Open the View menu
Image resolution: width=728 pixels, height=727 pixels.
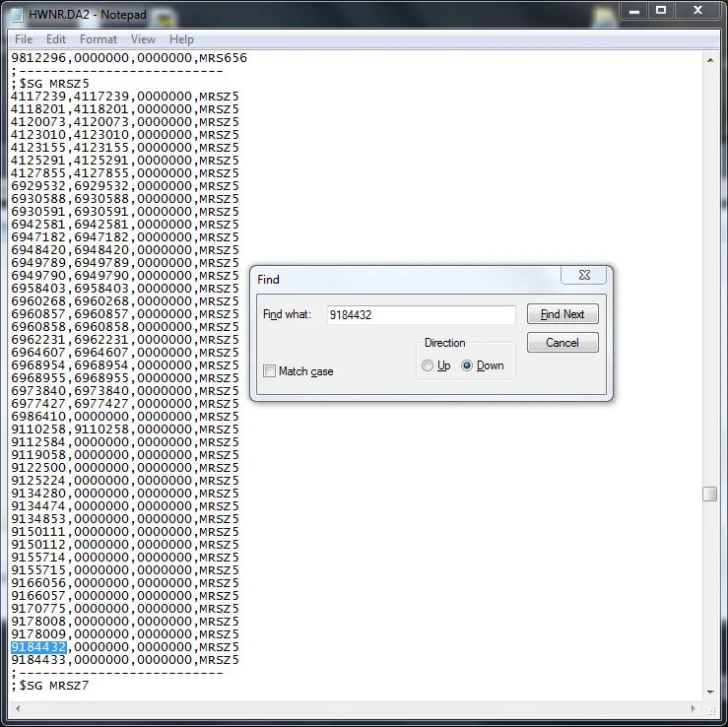144,39
